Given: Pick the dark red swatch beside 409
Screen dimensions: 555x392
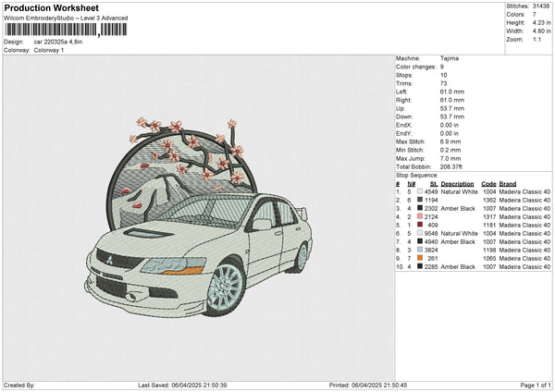Looking at the screenshot, I should 420,225.
